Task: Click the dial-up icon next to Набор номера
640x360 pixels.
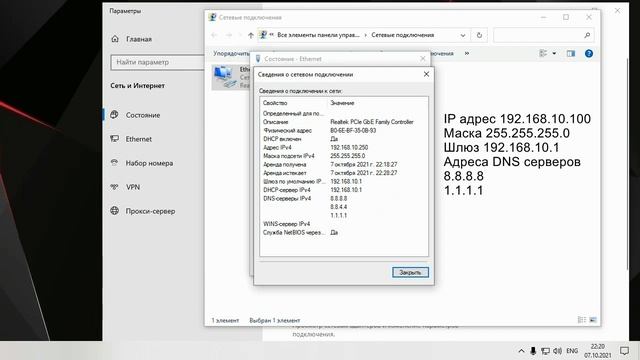Action: tap(115, 162)
